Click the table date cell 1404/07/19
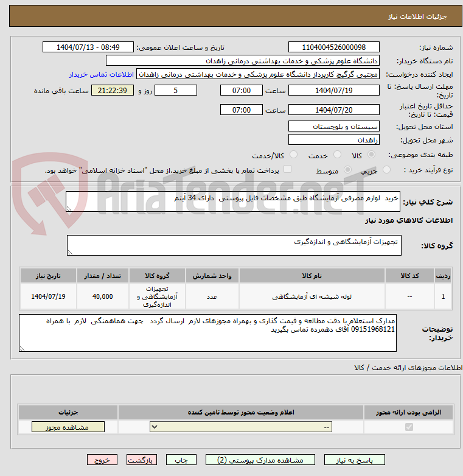463x476 pixels. (48, 296)
